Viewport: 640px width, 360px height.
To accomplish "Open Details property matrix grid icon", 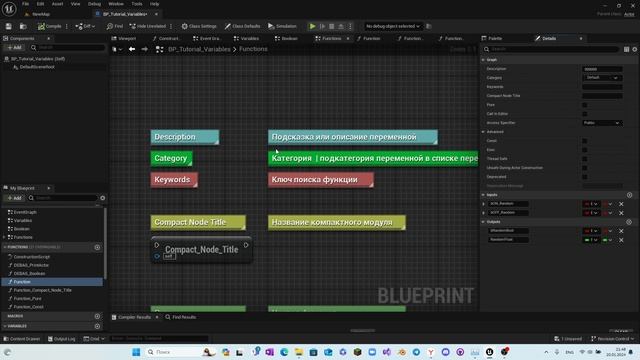I will click(x=627, y=49).
